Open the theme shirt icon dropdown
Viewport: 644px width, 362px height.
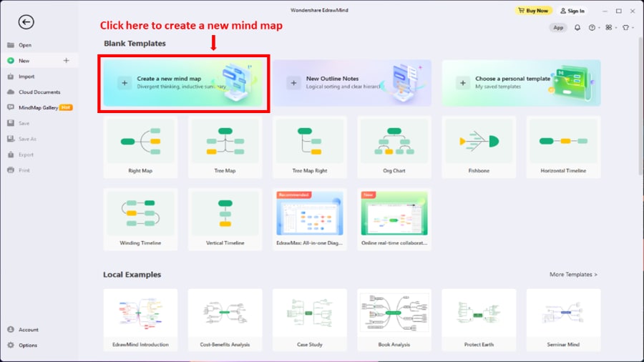point(628,27)
